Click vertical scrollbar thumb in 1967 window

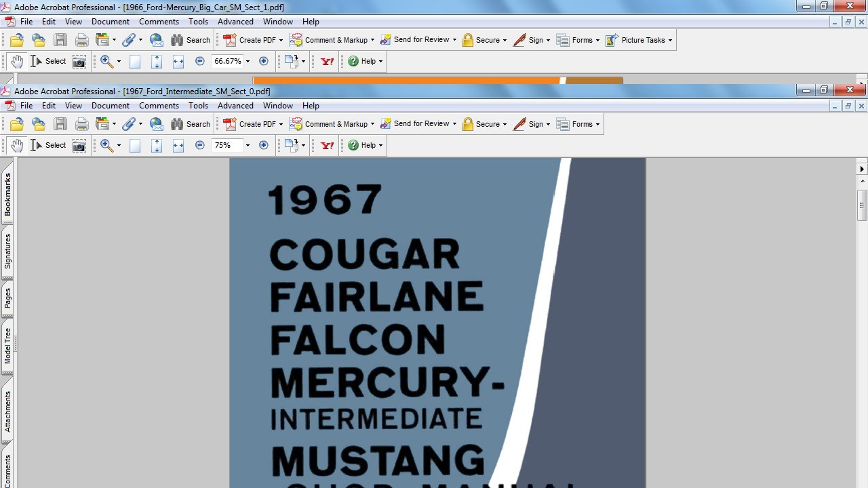(862, 205)
